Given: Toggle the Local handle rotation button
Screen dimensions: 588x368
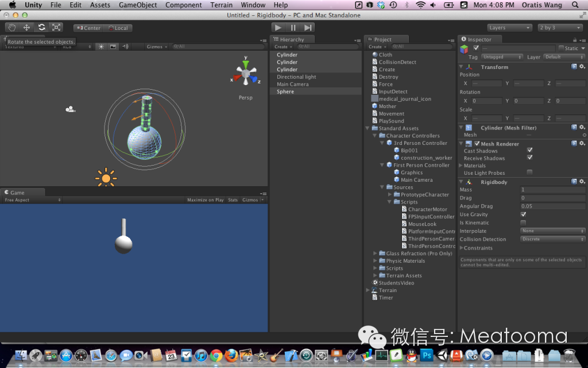Looking at the screenshot, I should coord(118,28).
